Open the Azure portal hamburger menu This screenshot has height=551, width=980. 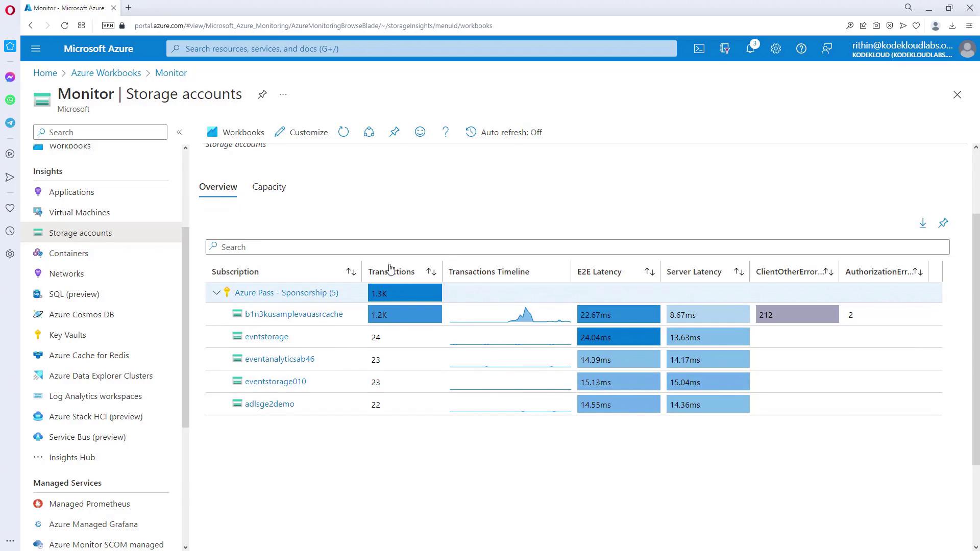36,48
